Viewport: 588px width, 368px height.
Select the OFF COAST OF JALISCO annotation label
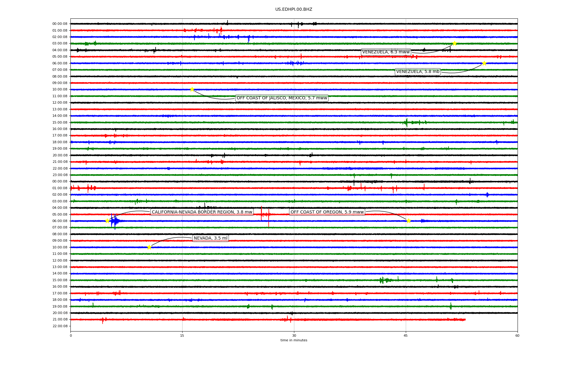tap(282, 98)
